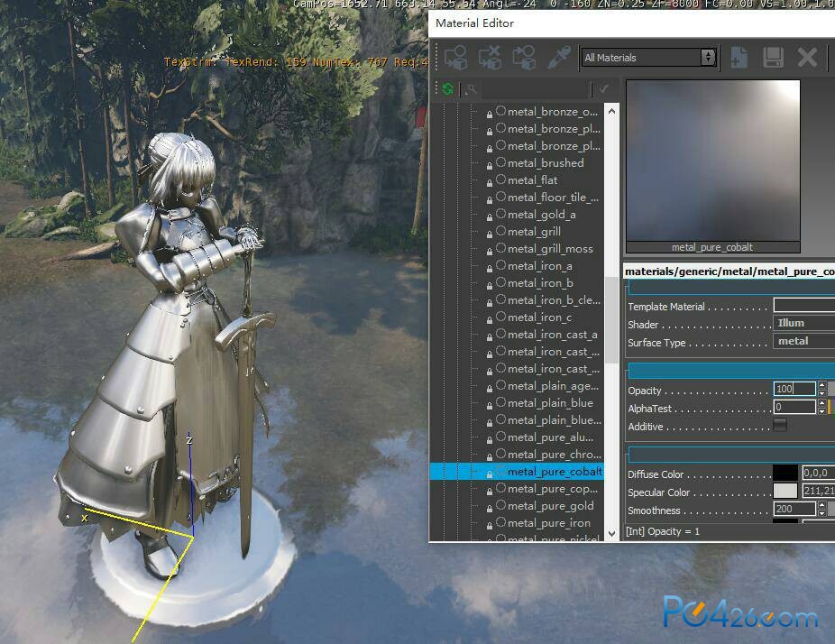
Task: Click reset material on selection icon
Action: [490, 57]
